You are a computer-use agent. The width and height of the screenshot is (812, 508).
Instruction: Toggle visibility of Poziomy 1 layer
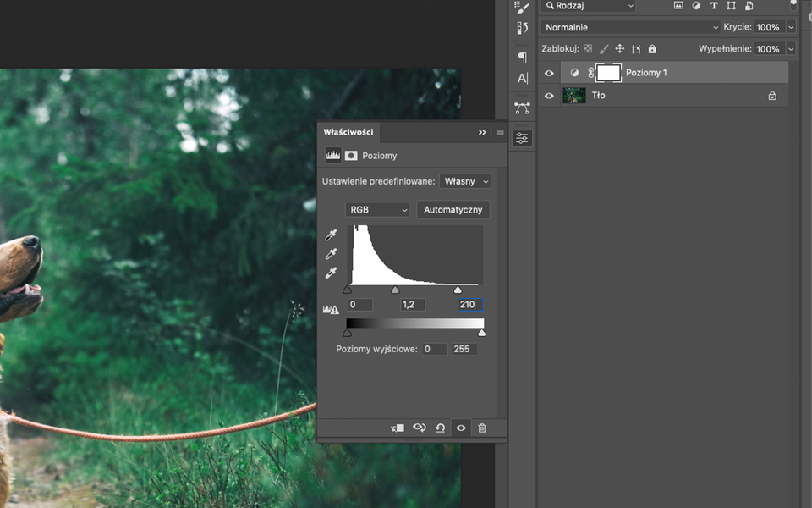(x=549, y=73)
